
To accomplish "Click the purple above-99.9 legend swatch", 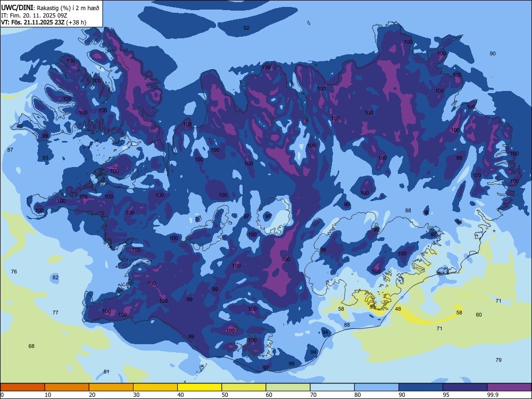I will coord(509,387).
